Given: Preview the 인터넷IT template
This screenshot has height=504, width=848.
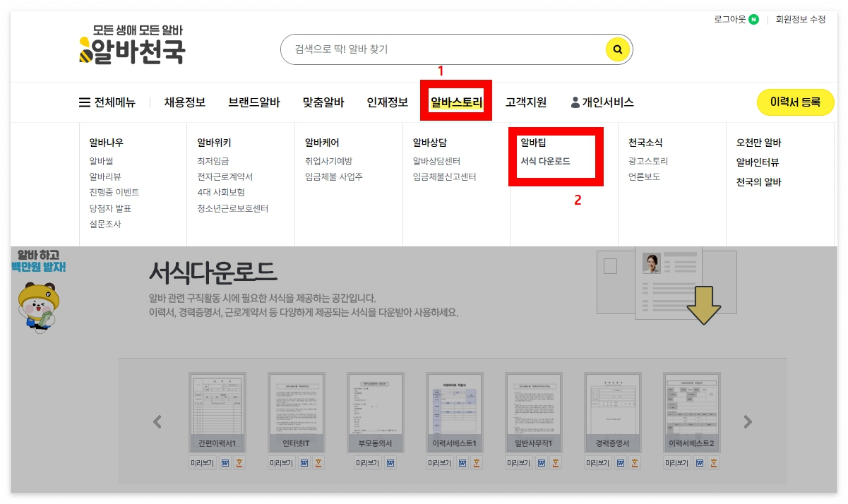Looking at the screenshot, I should (x=281, y=463).
